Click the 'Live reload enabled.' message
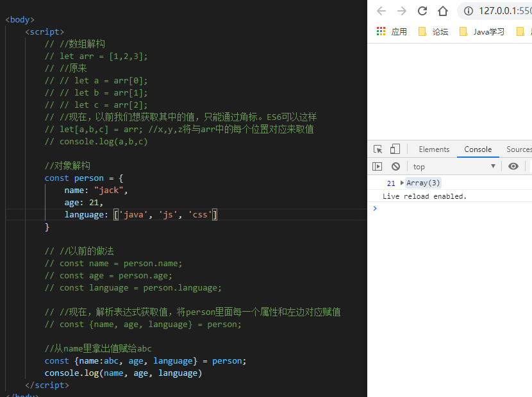The height and width of the screenshot is (397, 532). click(x=424, y=196)
